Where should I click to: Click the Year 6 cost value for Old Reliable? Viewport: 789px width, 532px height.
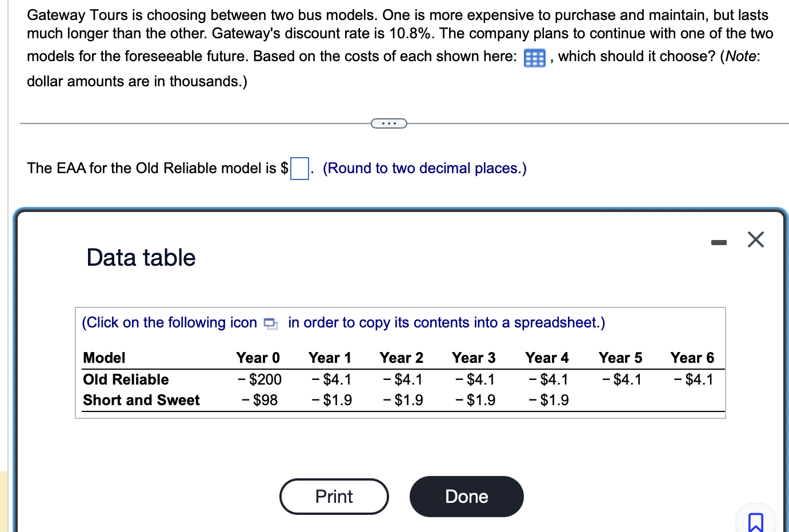point(693,379)
